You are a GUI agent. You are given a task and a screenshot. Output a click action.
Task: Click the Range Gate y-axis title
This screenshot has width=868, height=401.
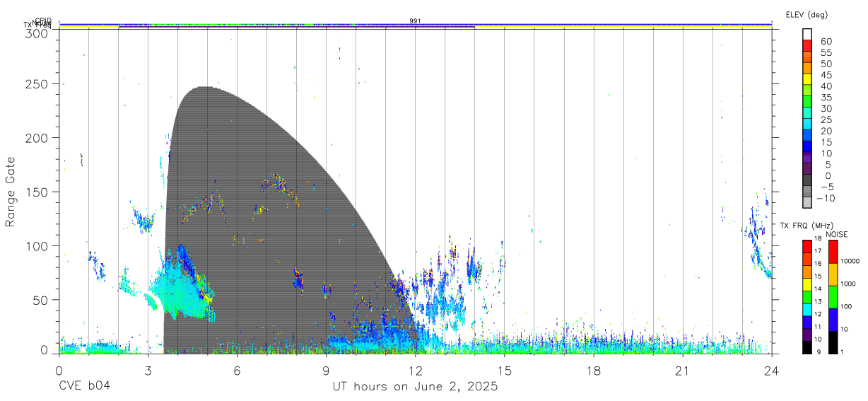tap(11, 192)
